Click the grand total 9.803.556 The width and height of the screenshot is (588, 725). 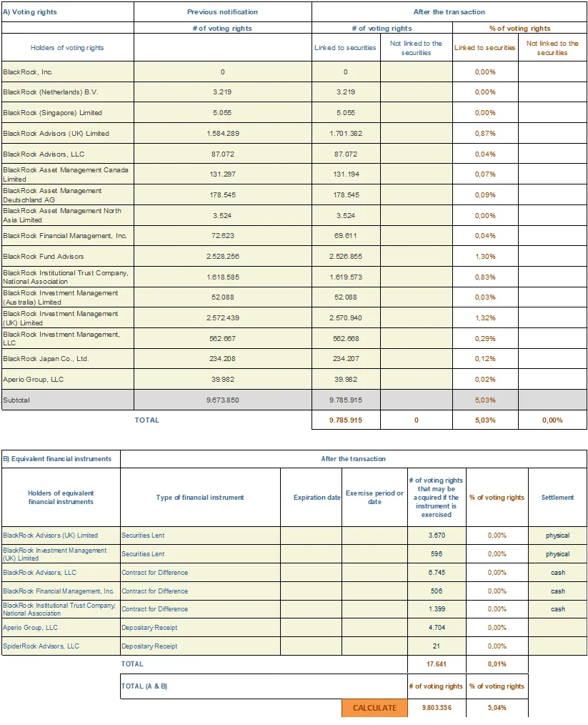437,708
